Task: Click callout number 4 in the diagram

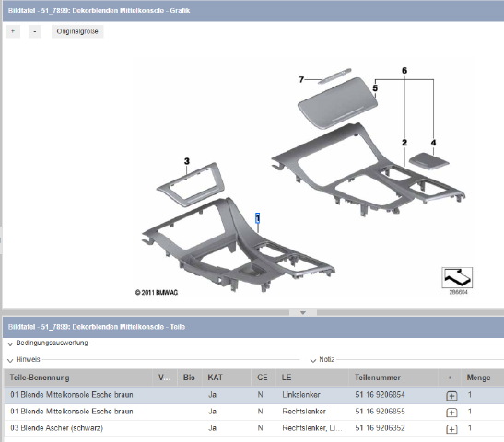Action: click(x=433, y=143)
